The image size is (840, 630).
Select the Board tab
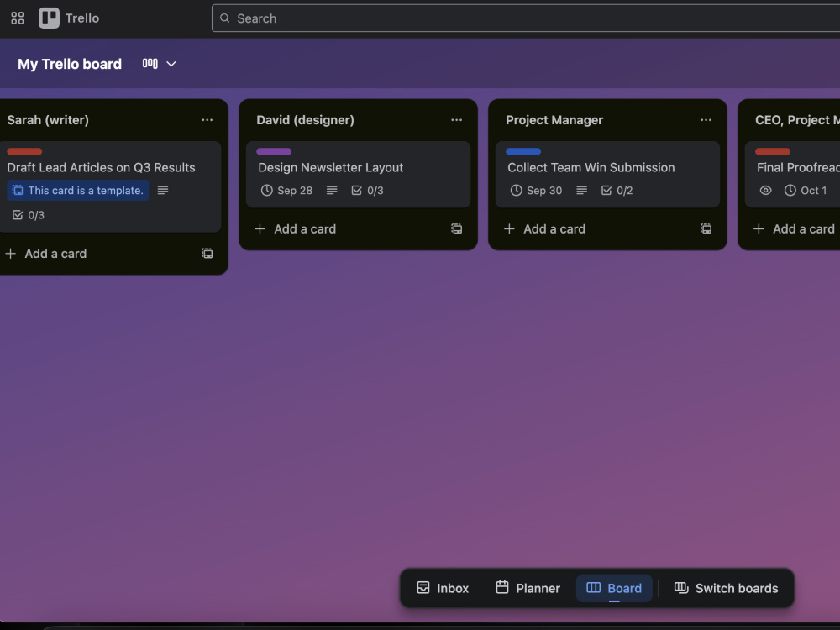click(x=614, y=588)
